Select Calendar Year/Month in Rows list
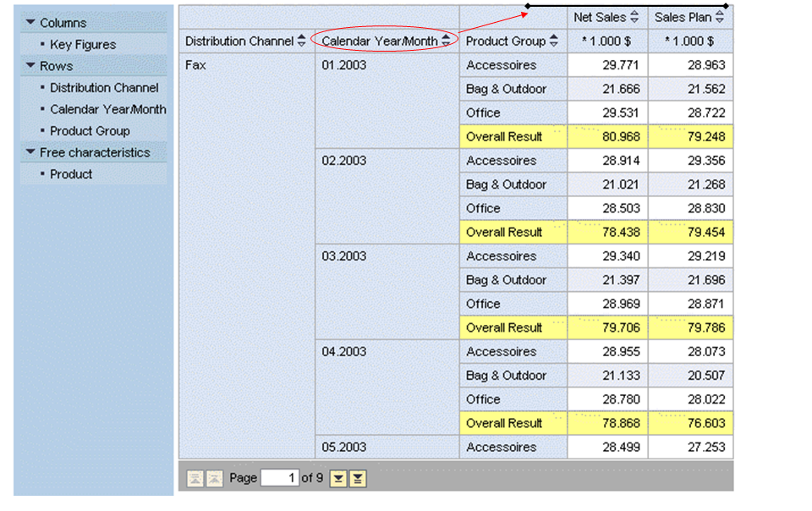 [107, 109]
